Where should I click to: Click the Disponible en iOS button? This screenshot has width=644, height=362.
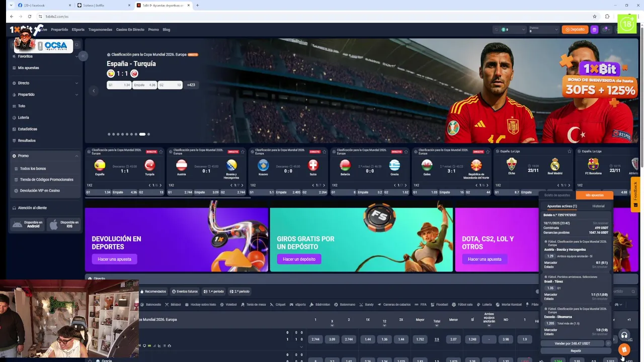point(64,224)
